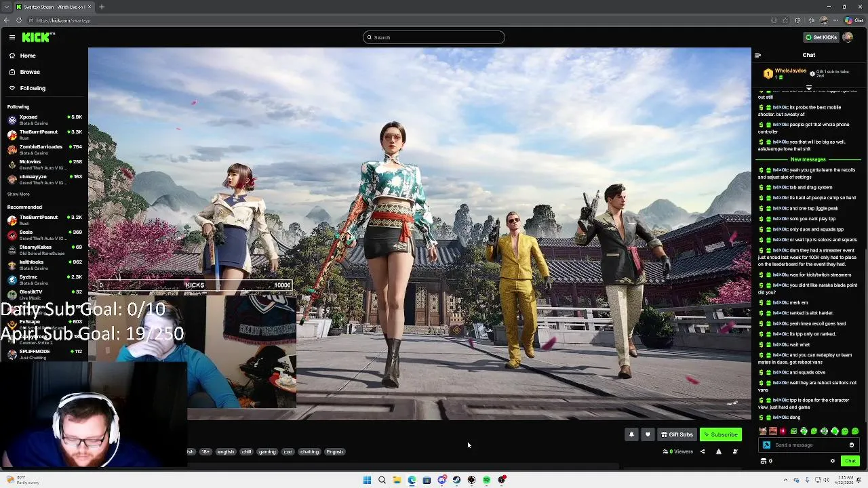Open the Windows Start menu
868x488 pixels.
click(x=367, y=480)
